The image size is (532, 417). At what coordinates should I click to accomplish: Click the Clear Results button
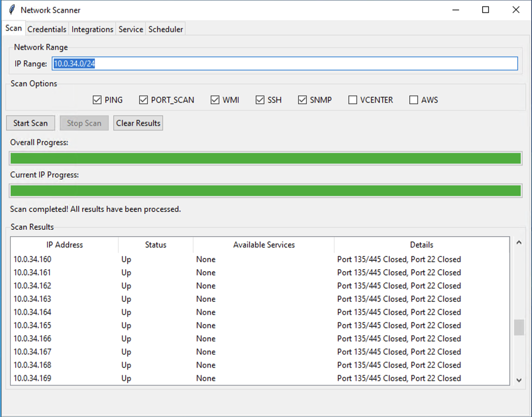pyautogui.click(x=138, y=123)
